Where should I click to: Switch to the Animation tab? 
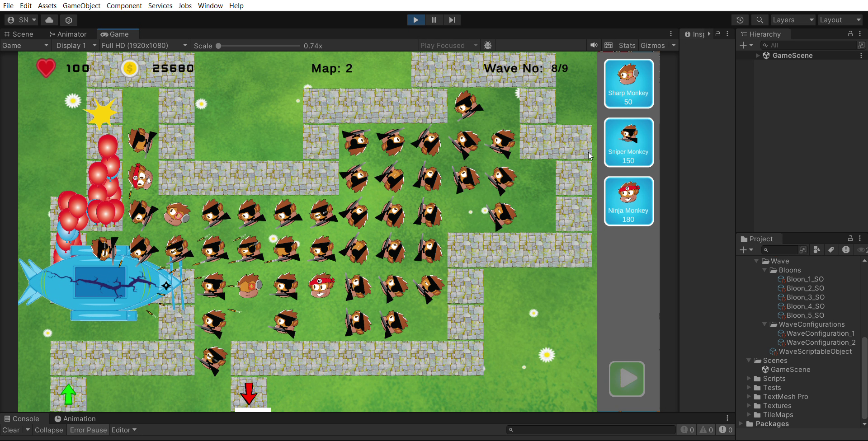(x=75, y=419)
